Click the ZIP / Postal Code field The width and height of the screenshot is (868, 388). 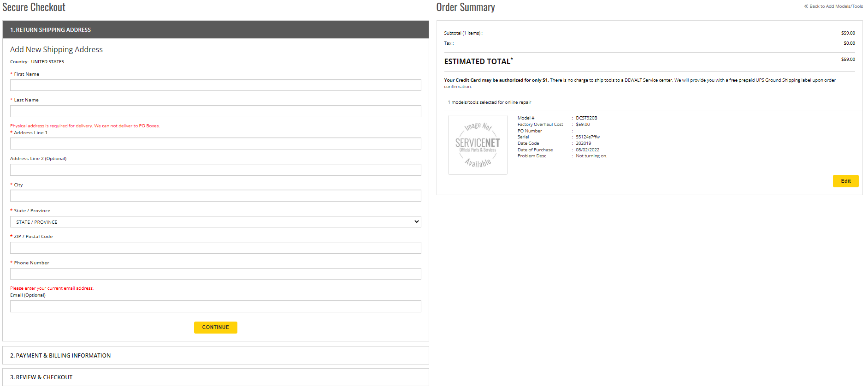[215, 248]
